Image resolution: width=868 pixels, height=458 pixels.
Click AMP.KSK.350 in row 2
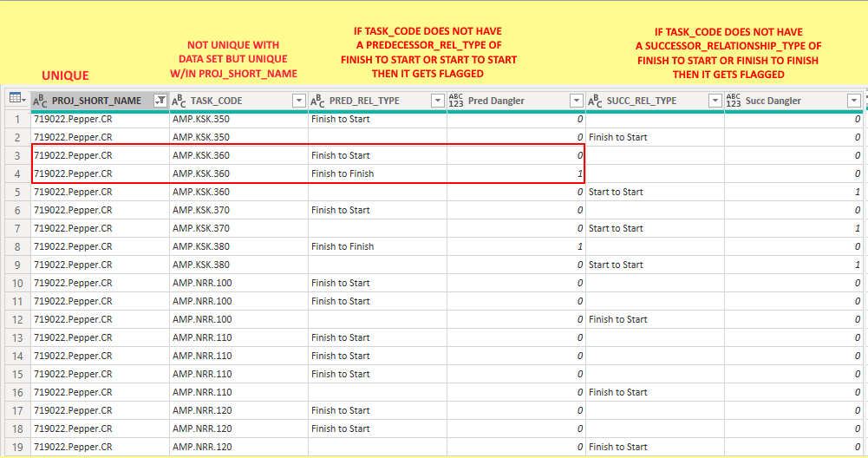pyautogui.click(x=201, y=137)
